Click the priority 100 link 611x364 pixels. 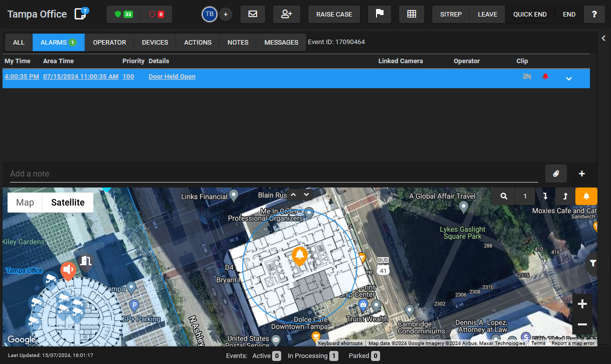(x=128, y=77)
